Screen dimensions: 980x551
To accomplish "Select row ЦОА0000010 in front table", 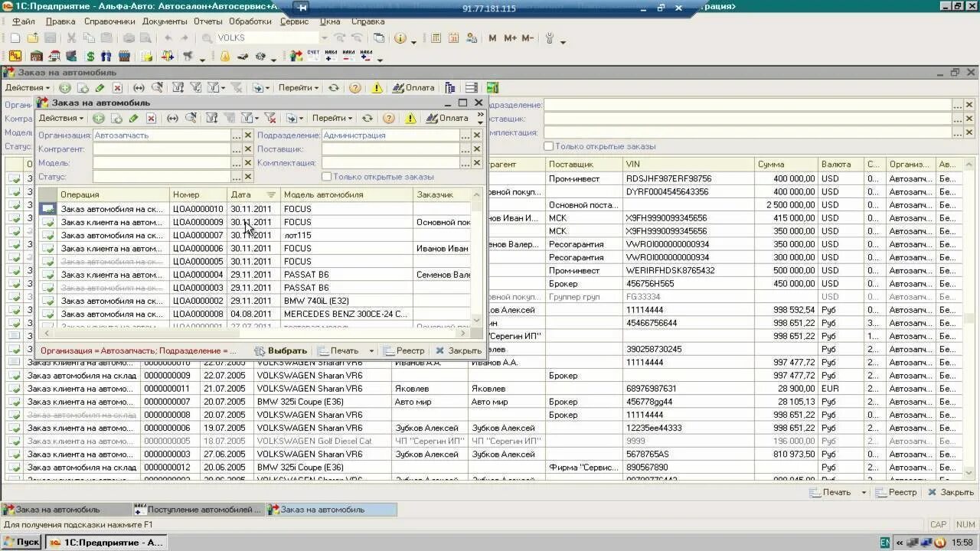I will [254, 209].
